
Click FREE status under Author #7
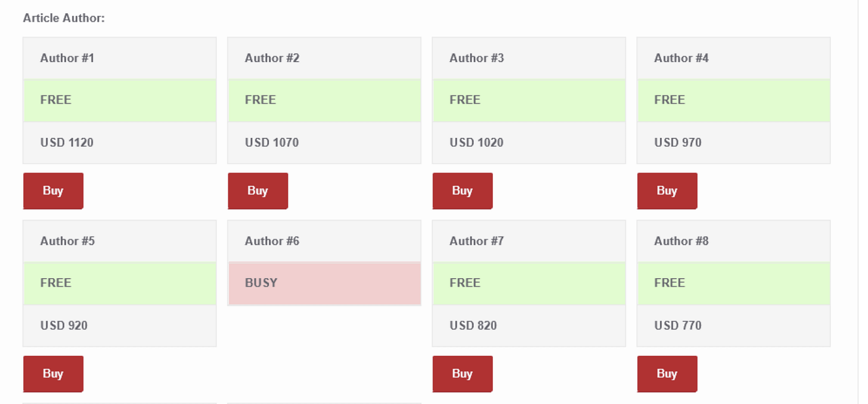pos(529,283)
